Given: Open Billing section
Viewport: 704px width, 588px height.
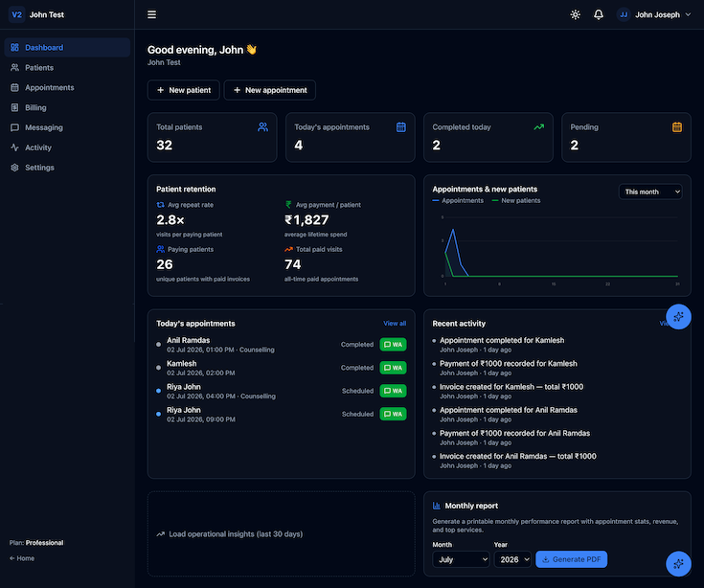Looking at the screenshot, I should [x=67, y=107].
